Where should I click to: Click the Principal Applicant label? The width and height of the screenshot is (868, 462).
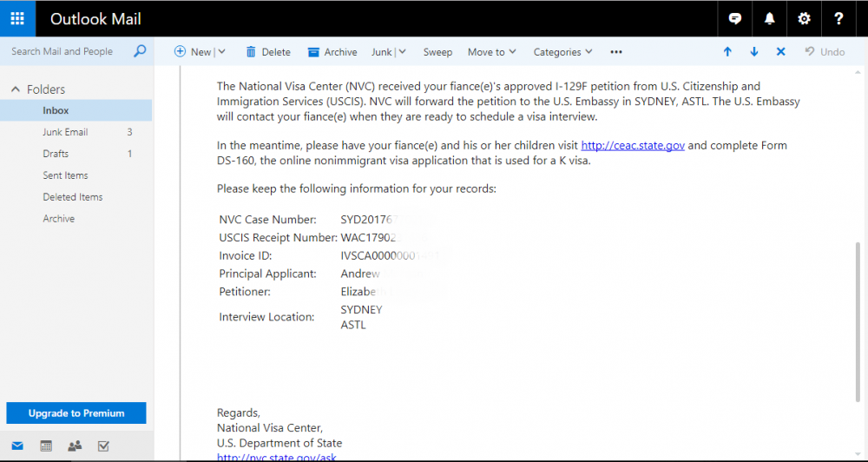268,274
